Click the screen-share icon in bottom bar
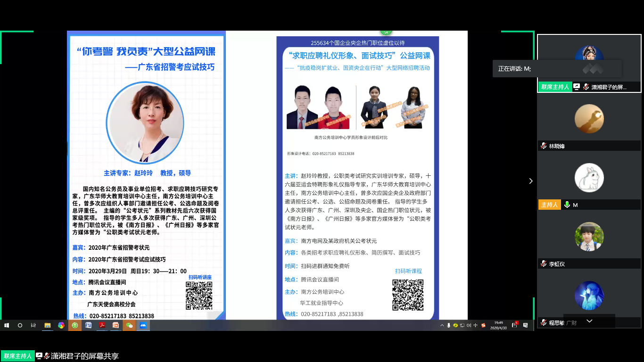Image resolution: width=644 pixels, height=362 pixels. (x=39, y=356)
